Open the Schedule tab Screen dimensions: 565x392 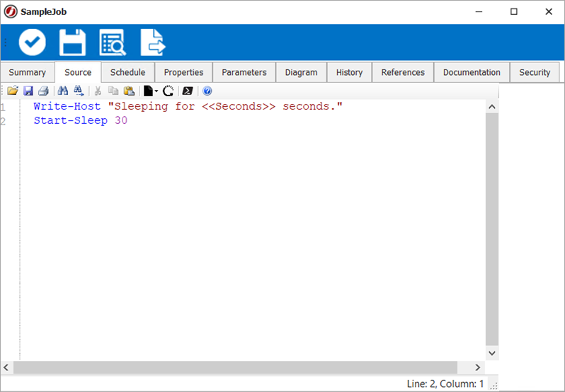pyautogui.click(x=128, y=72)
